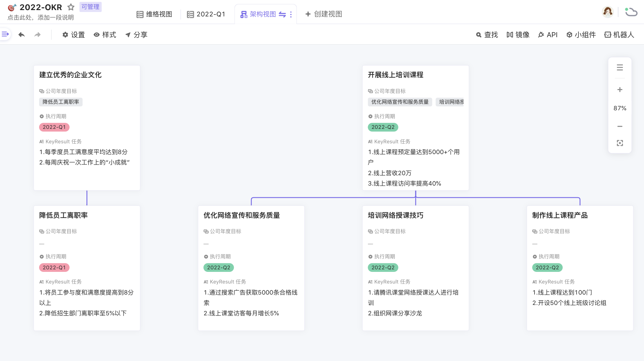This screenshot has height=361, width=644.
Task: Toggle the hamburger list panel on canvas
Action: coord(620,67)
